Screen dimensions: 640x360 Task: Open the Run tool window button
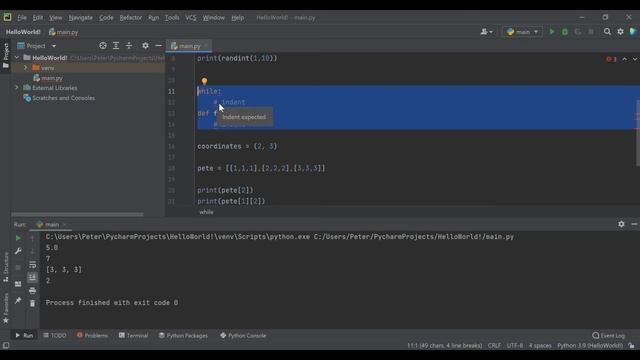click(24, 336)
